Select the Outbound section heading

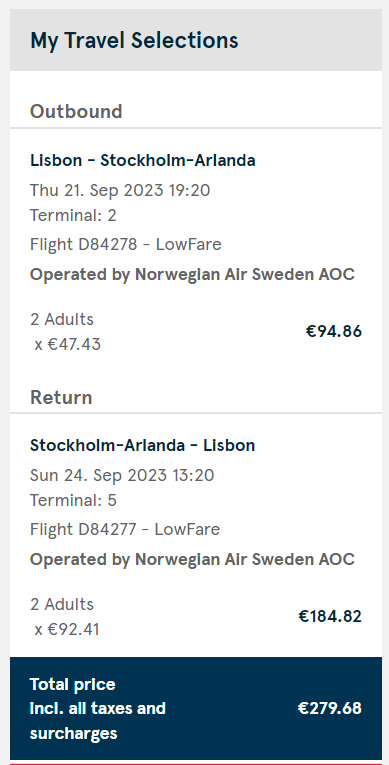pos(76,111)
